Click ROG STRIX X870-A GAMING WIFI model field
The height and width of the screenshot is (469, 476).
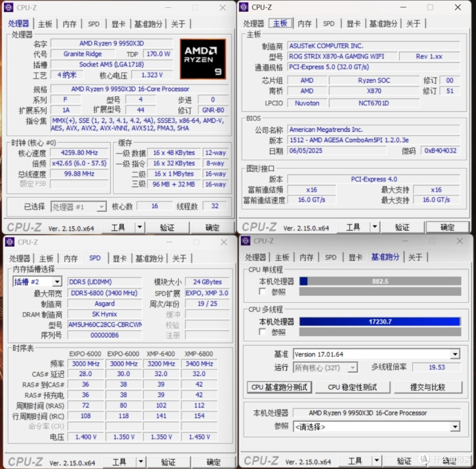(x=342, y=56)
